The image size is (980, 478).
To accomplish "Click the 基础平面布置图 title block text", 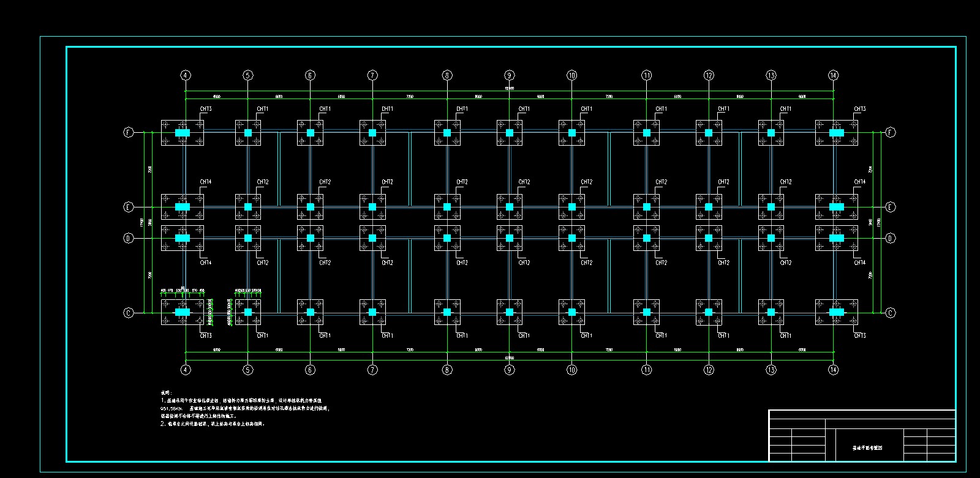I will pos(869,448).
